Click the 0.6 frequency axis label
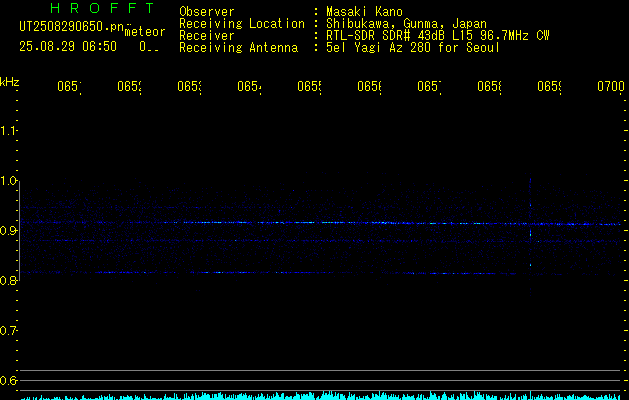This screenshot has height=400, width=629. [8, 380]
